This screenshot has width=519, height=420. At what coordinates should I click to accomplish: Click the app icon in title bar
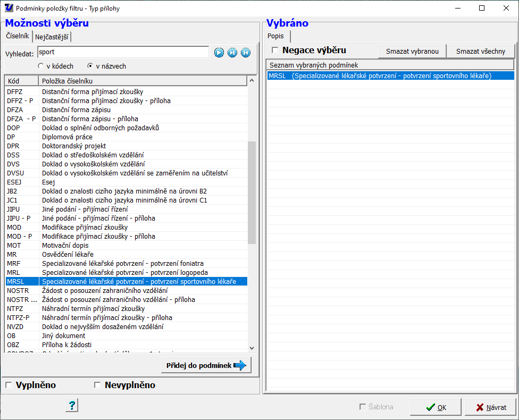tap(8, 8)
